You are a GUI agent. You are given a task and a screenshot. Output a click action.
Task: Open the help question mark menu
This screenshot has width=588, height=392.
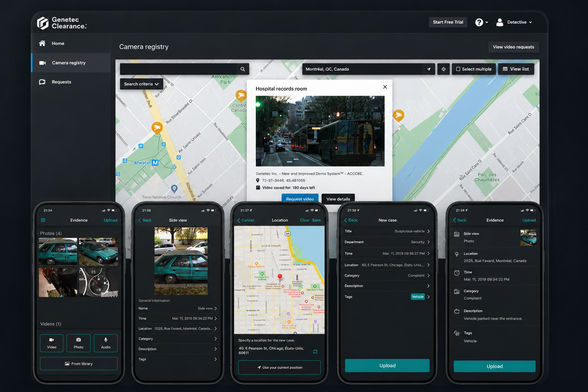click(x=482, y=23)
